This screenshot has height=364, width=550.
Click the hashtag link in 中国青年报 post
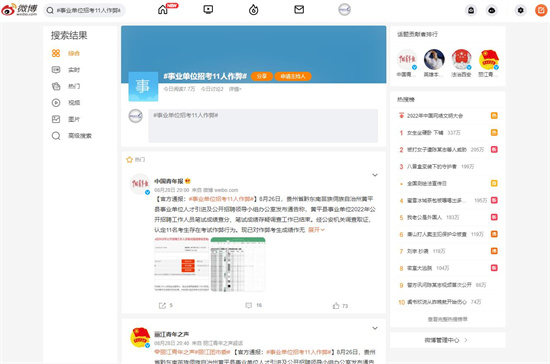[x=221, y=199]
